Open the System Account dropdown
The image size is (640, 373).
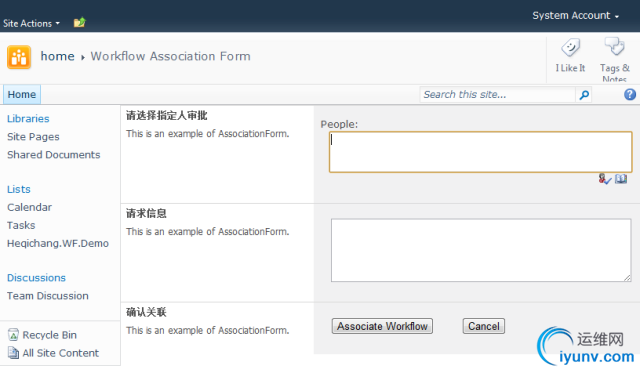[x=576, y=16]
